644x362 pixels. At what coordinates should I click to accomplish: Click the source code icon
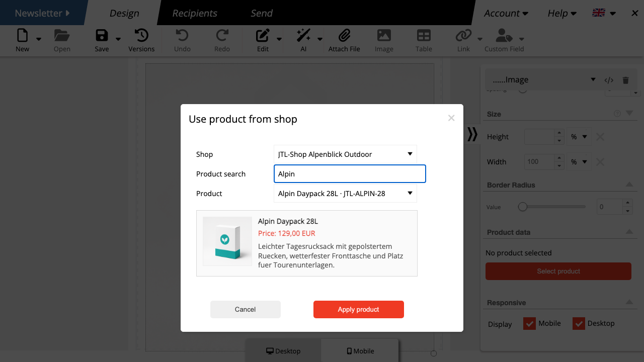tap(609, 80)
